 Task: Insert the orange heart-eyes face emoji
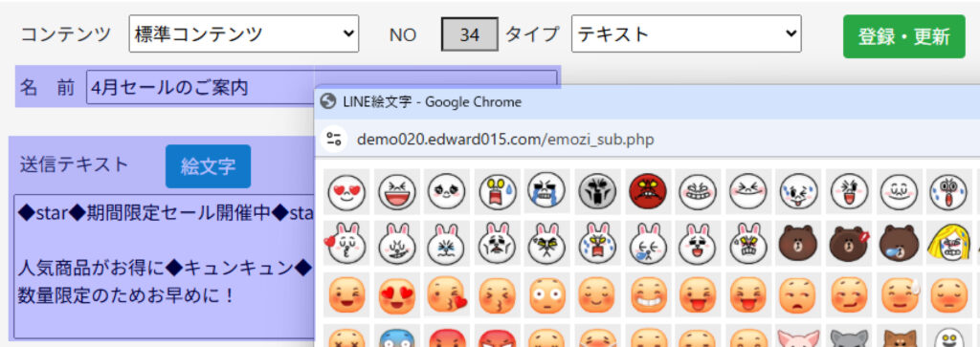click(397, 295)
